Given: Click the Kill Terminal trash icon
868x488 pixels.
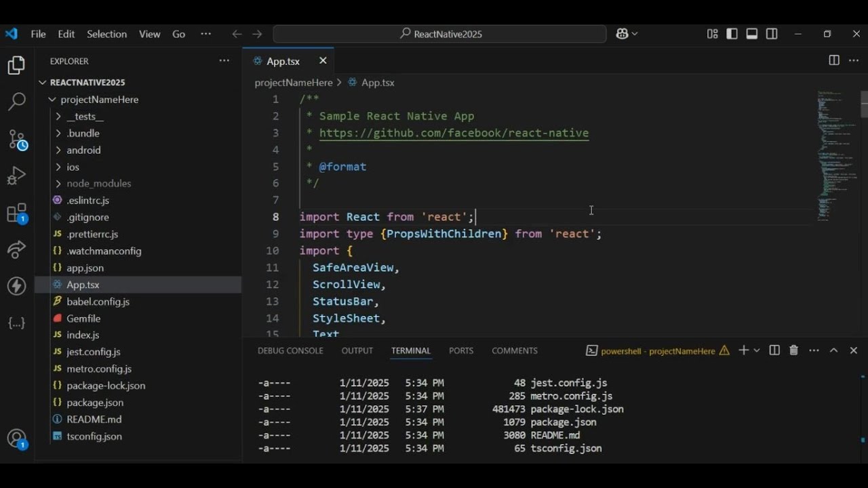Looking at the screenshot, I should 793,350.
